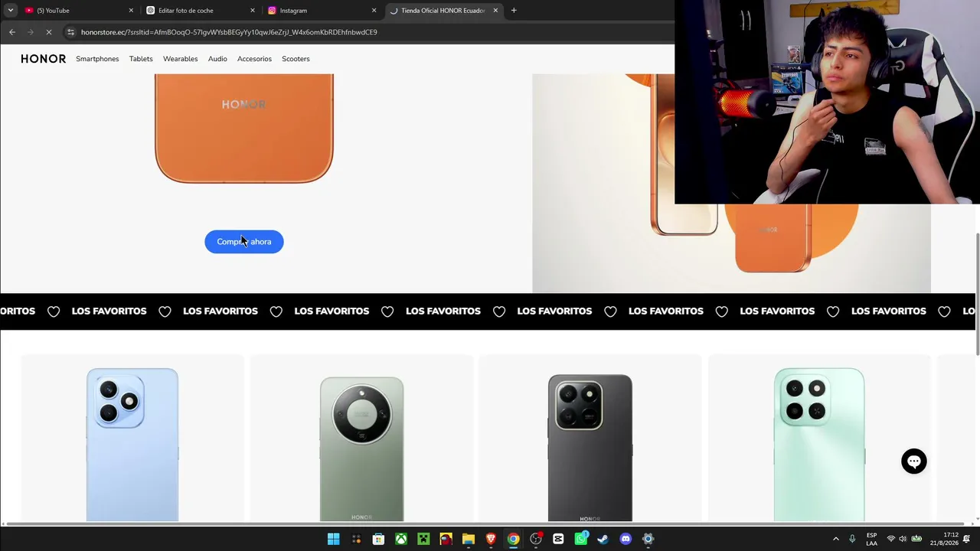Launch the Xbox app from the taskbar
980x551 pixels.
pyautogui.click(x=401, y=539)
